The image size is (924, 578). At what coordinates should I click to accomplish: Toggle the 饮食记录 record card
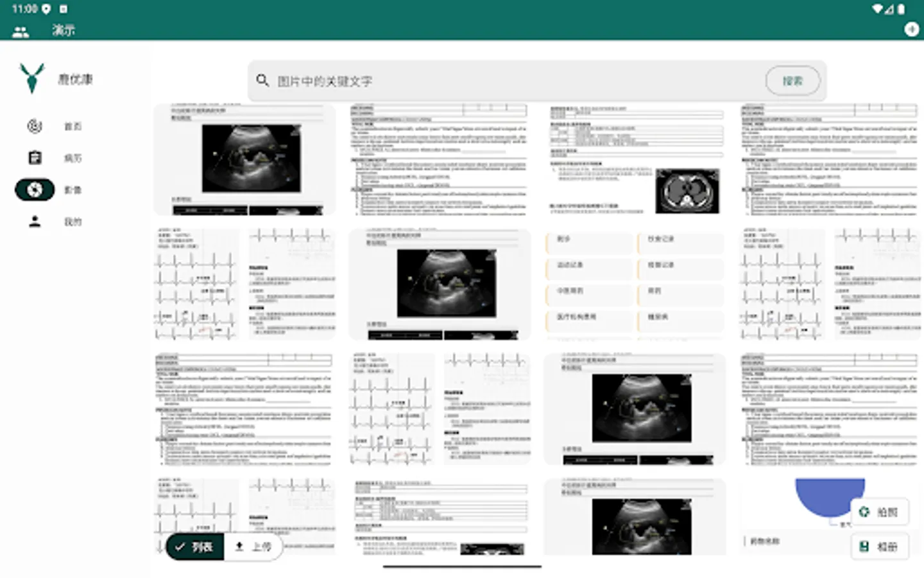click(x=680, y=243)
